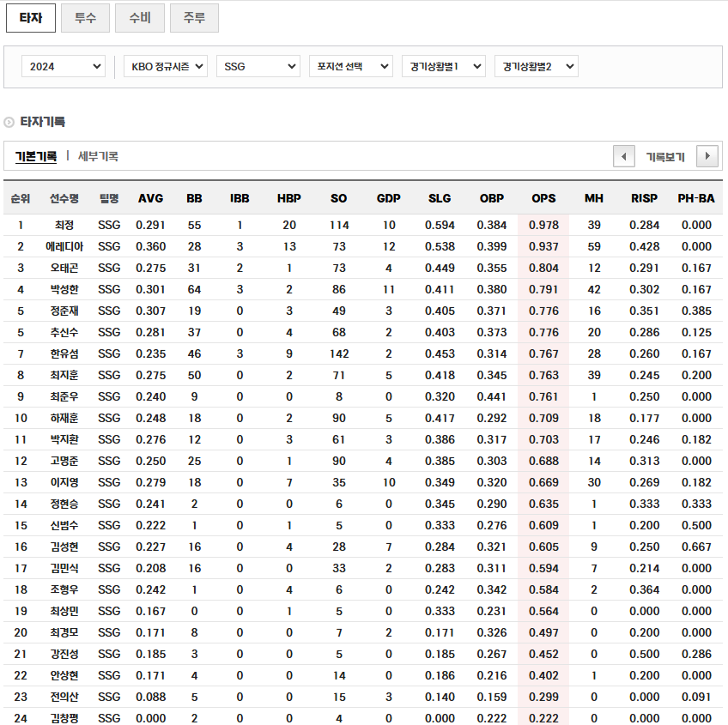Open player 하재훈 profile link
The image size is (728, 725).
(64, 418)
